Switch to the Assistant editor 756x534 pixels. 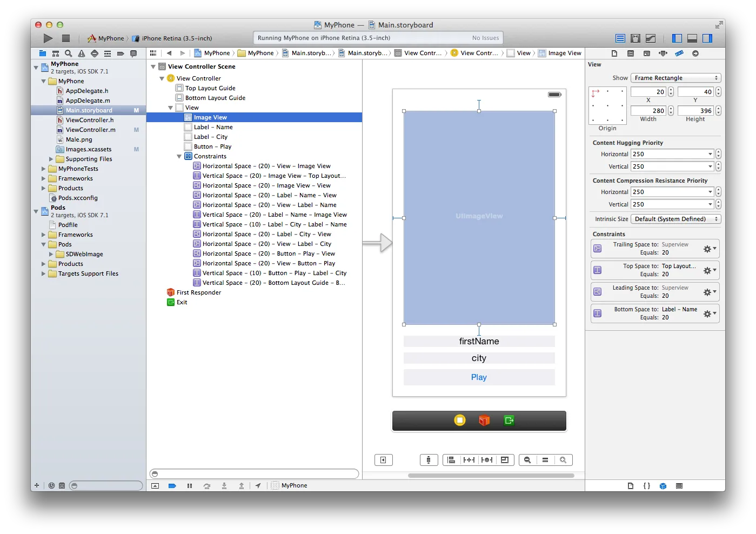635,38
